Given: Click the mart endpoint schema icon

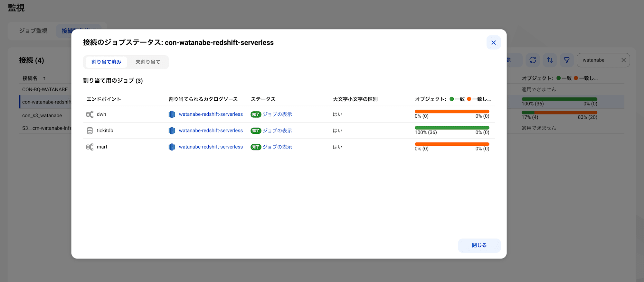Looking at the screenshot, I should 90,147.
